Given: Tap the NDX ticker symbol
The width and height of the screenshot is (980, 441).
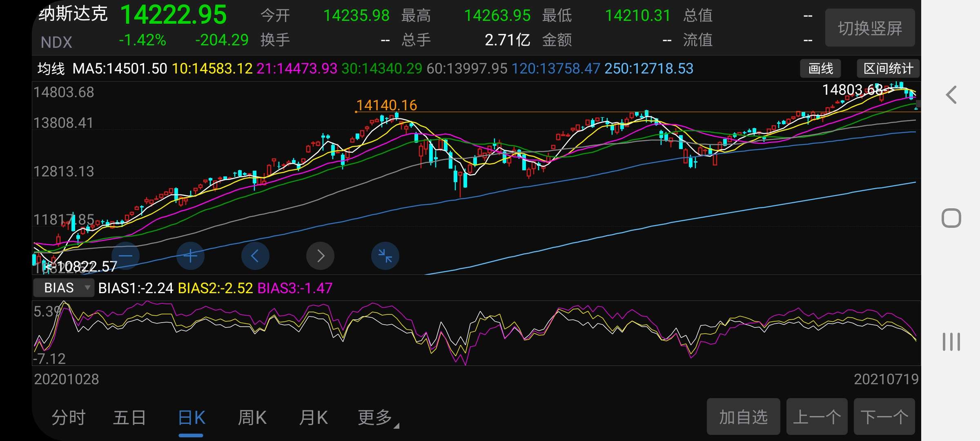Looking at the screenshot, I should click(56, 42).
